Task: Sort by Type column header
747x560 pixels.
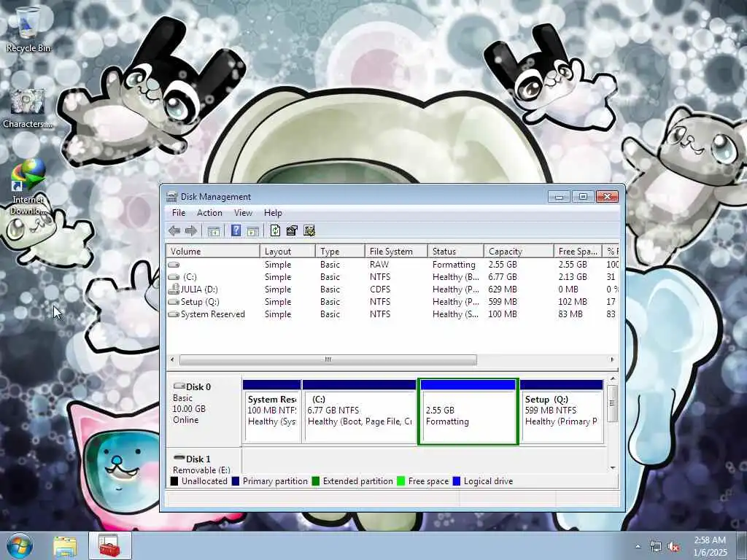Action: tap(340, 251)
